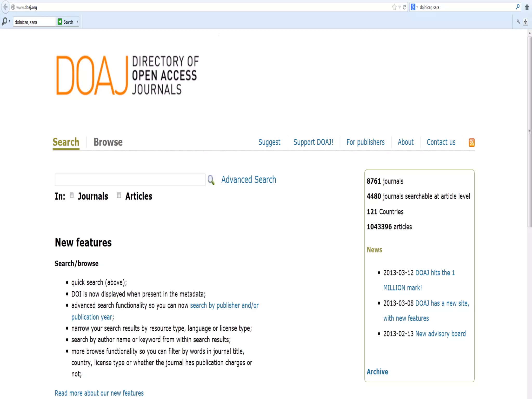
Task: Open 'New advisory board' news link
Action: tap(441, 334)
